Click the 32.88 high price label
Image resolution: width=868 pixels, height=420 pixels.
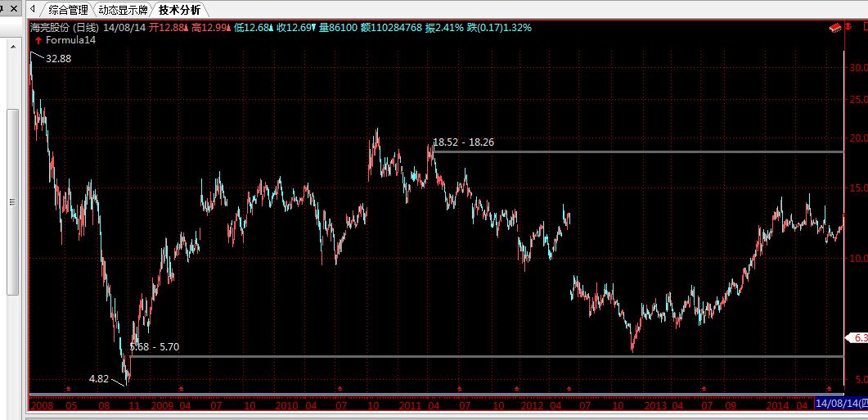59,58
